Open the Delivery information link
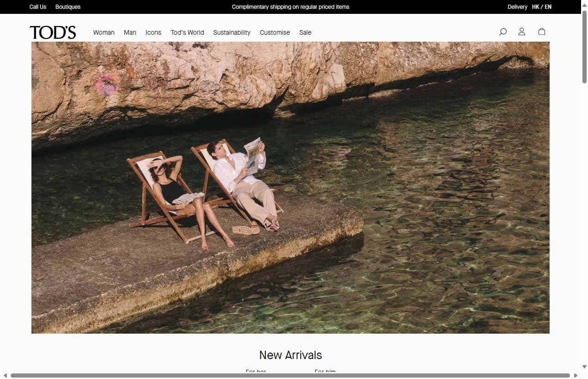The height and width of the screenshot is (379, 588). click(517, 7)
